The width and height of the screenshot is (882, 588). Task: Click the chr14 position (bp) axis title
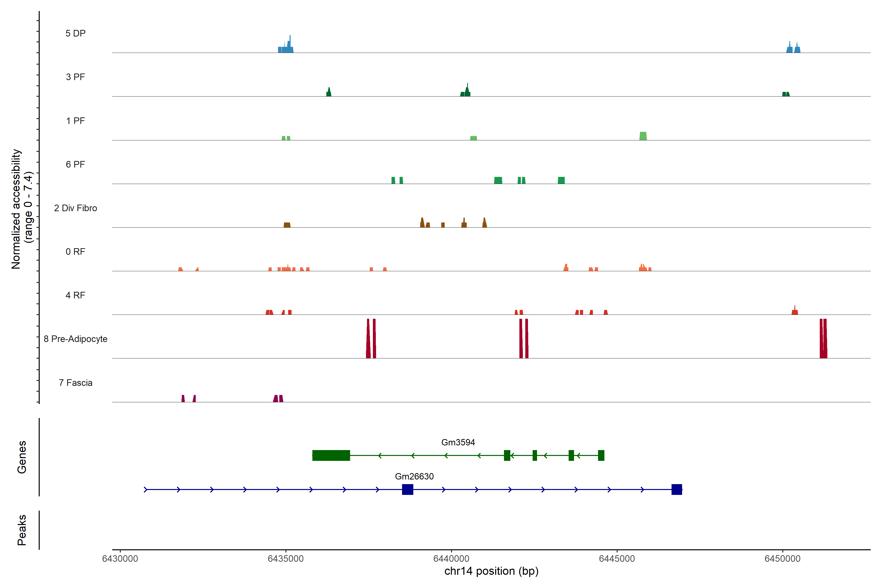(x=491, y=571)
